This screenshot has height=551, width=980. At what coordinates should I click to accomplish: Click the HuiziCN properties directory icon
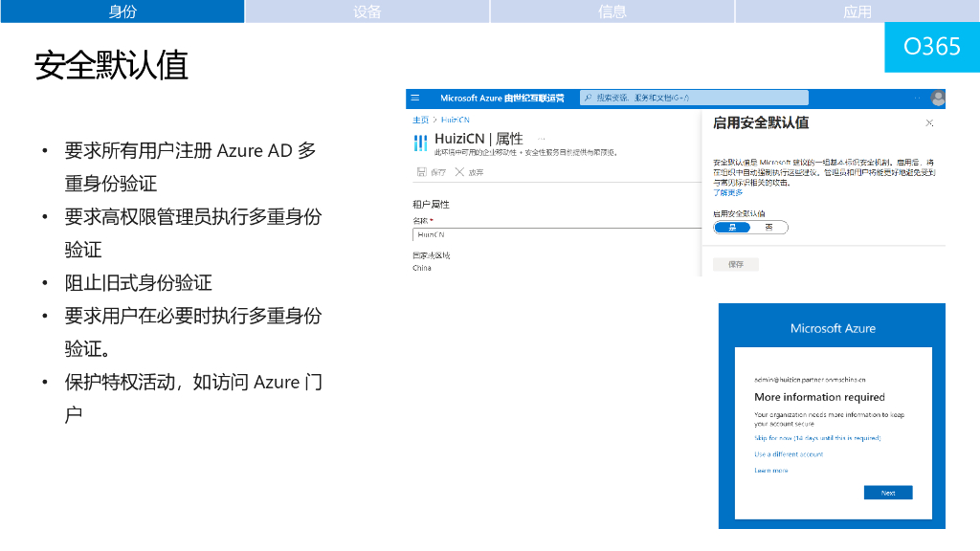tap(421, 143)
